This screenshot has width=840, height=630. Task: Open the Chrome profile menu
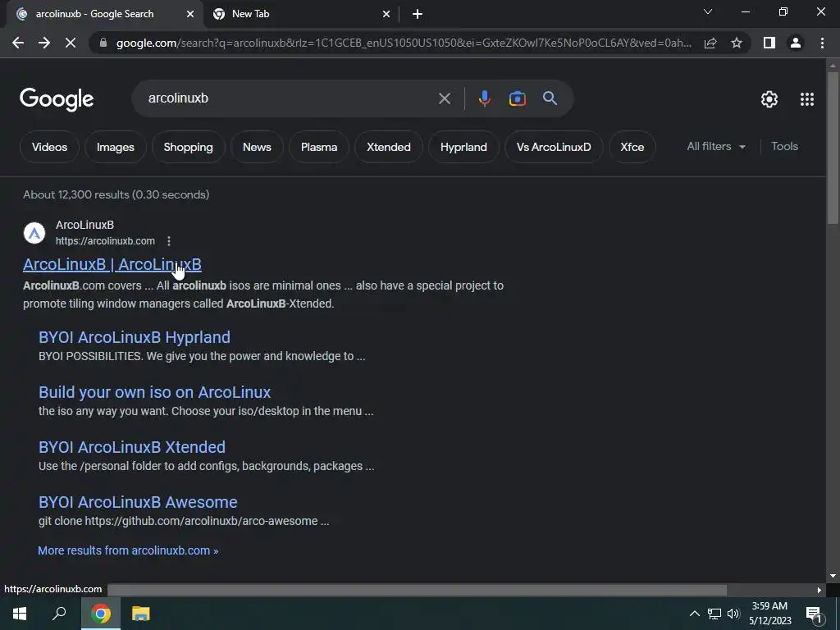click(x=796, y=43)
